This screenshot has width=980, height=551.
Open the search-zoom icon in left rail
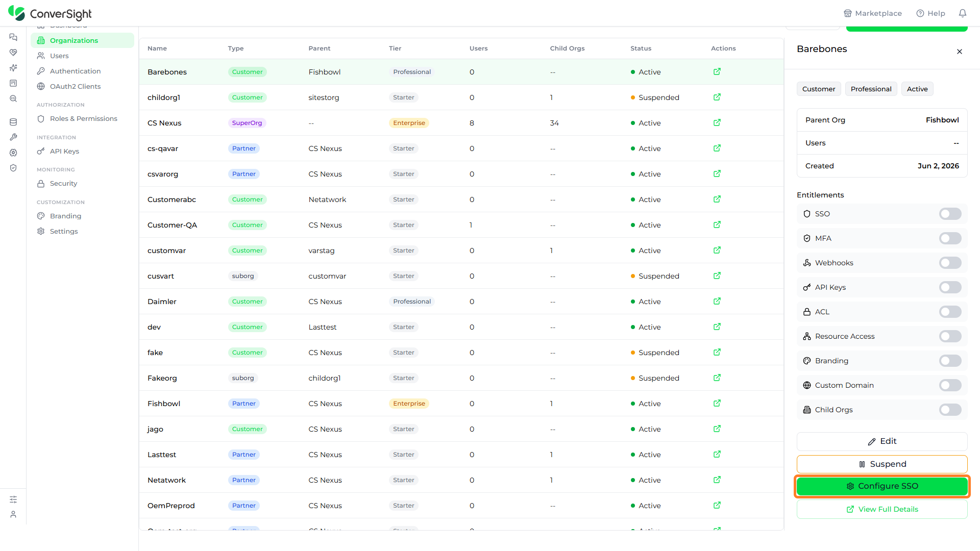click(13, 98)
